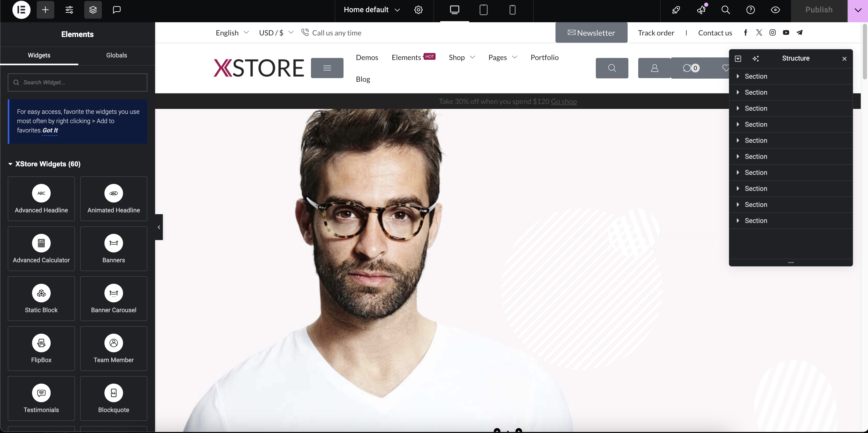
Task: Open page settings gear icon
Action: [418, 10]
